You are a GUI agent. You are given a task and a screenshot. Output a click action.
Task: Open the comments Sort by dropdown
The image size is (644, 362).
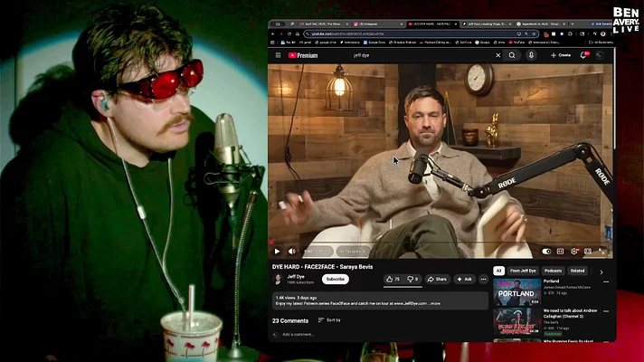pos(329,320)
